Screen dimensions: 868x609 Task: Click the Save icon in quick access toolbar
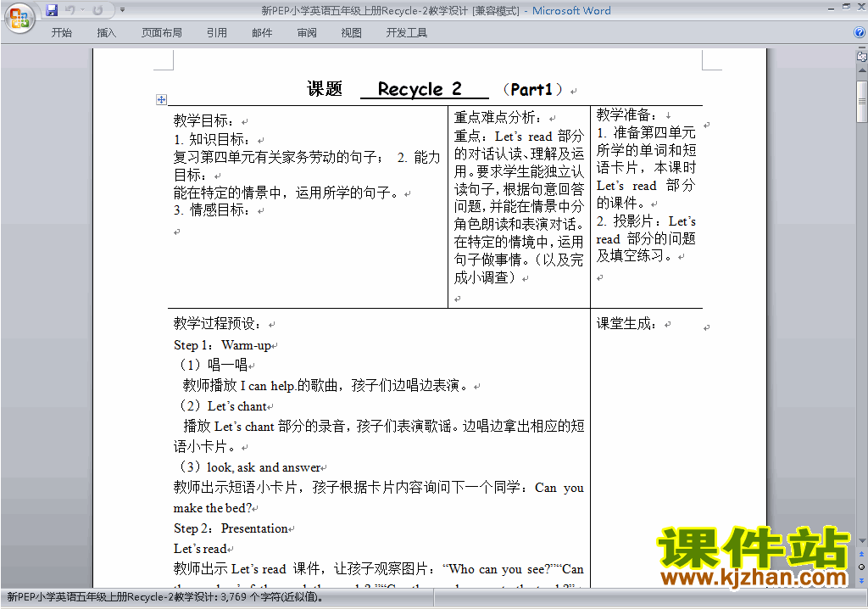pos(52,10)
